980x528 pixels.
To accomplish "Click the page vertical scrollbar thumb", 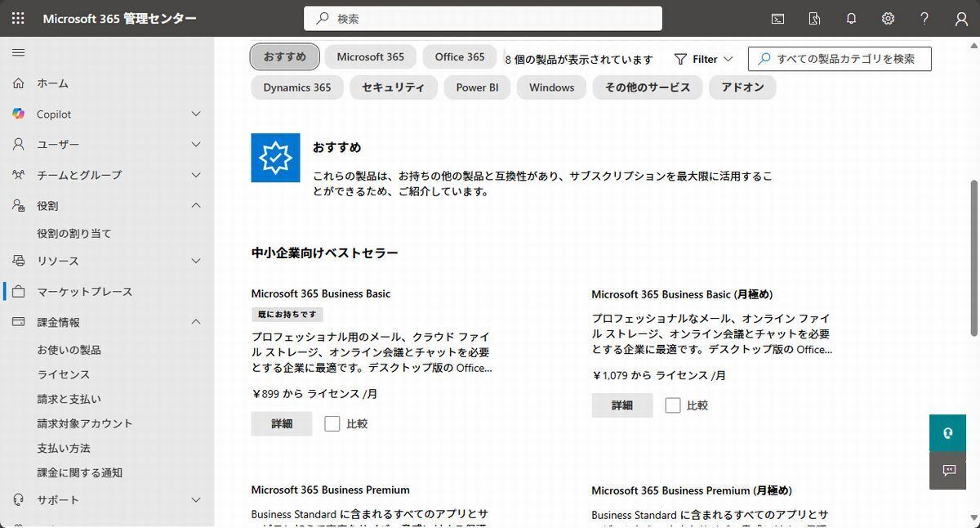I will point(973,257).
